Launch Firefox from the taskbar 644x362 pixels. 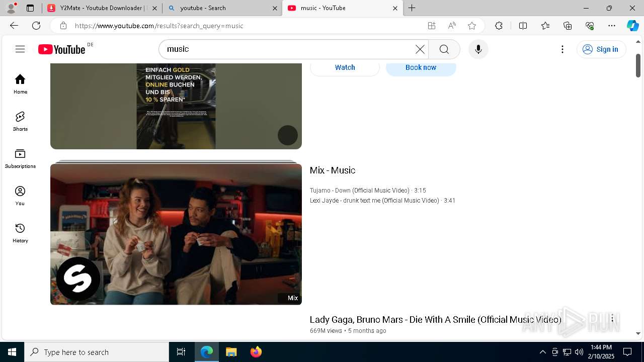256,352
